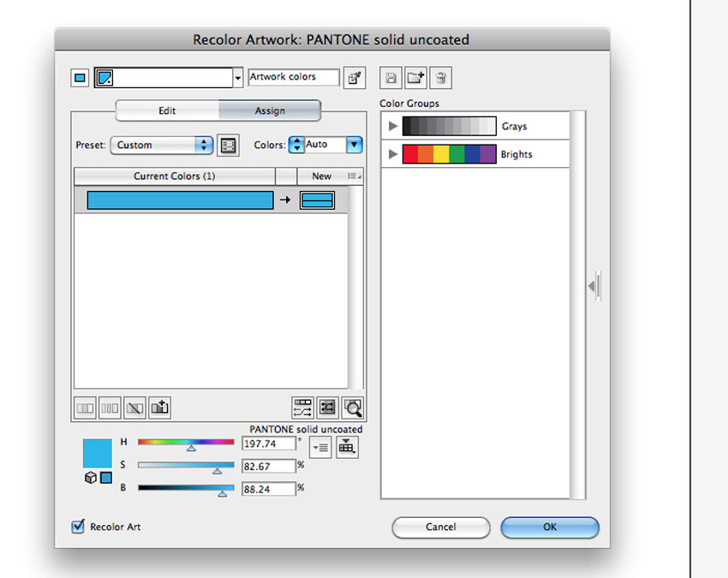
Task: Hide the Color Groups panel with side arrow
Action: tap(594, 286)
